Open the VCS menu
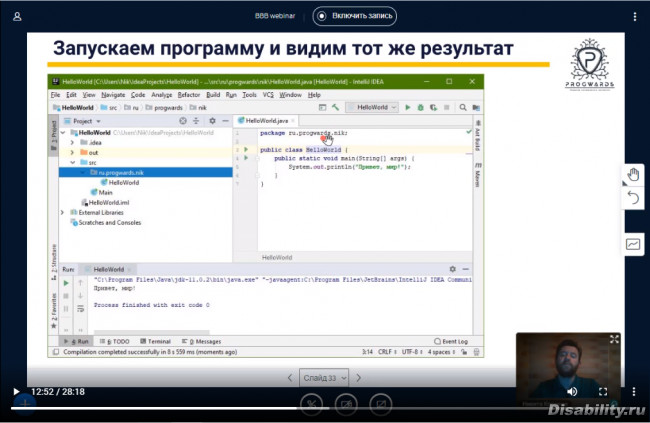Viewport: 650px width, 423px height. click(268, 95)
